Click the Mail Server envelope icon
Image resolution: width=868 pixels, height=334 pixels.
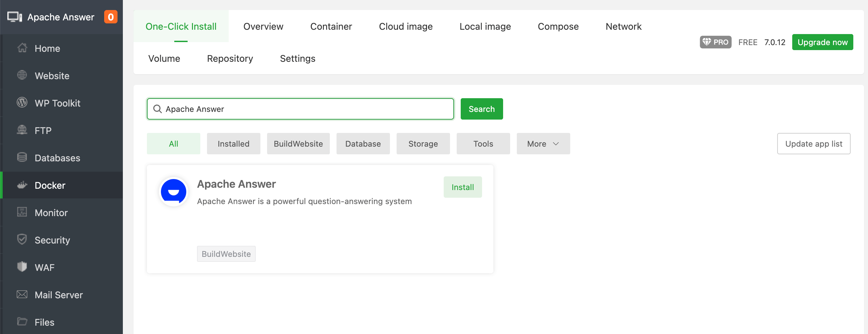coord(22,295)
